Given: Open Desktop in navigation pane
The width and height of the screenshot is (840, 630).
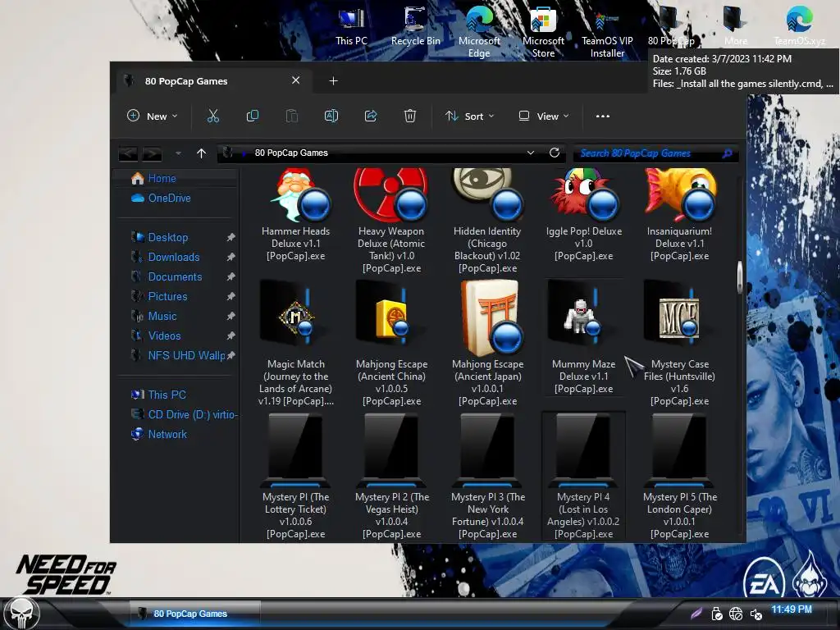Looking at the screenshot, I should [x=160, y=237].
